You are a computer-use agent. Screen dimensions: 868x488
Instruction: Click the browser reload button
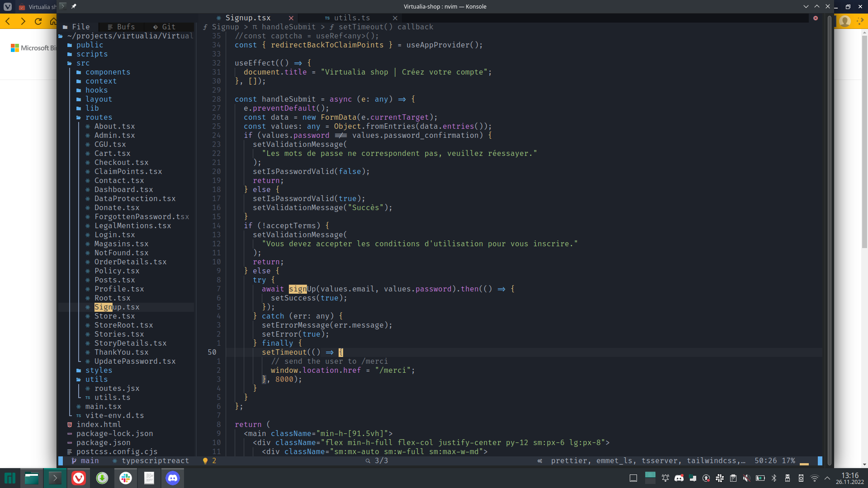coord(38,21)
